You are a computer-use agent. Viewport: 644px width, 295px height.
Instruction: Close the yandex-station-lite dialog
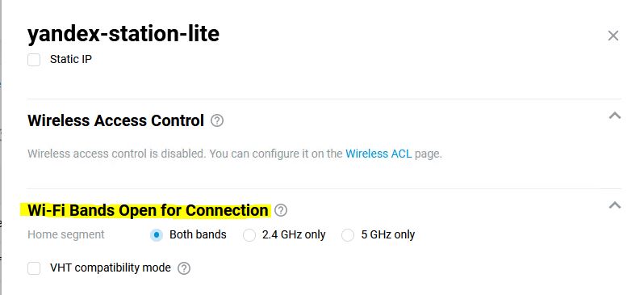613,36
